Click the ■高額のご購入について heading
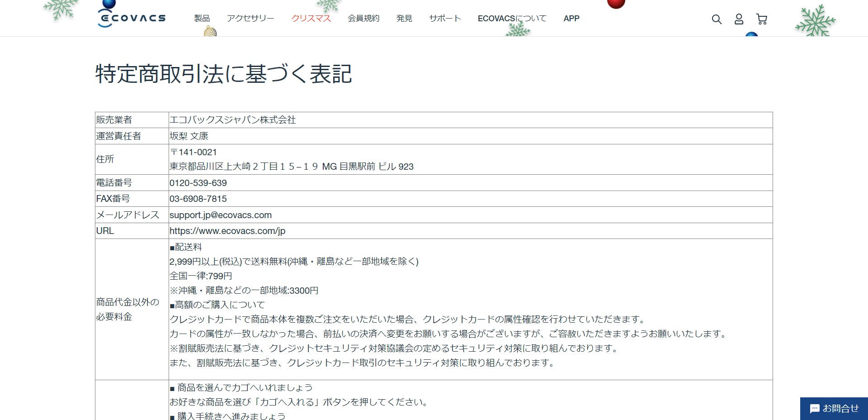This screenshot has height=420, width=868. pyautogui.click(x=217, y=305)
